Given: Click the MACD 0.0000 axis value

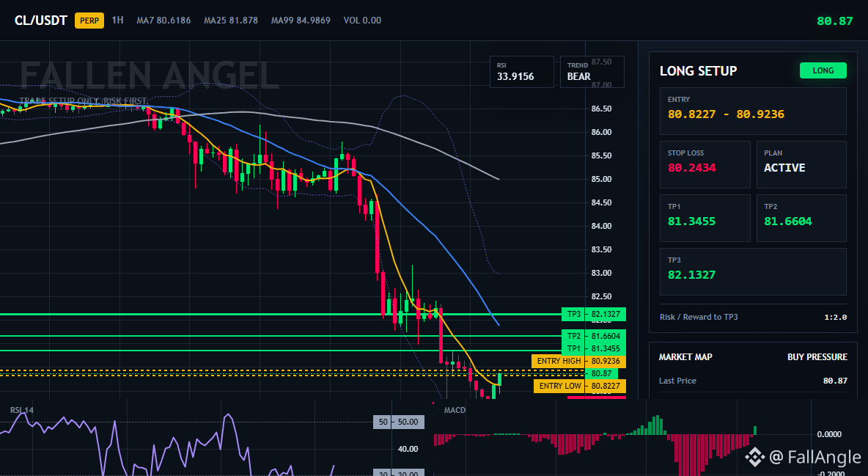Looking at the screenshot, I should click(x=829, y=434).
